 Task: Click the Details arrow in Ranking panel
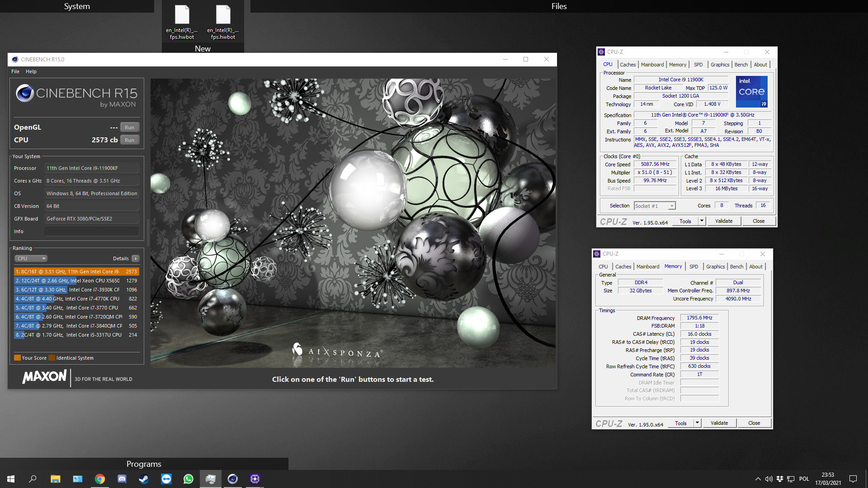click(x=135, y=258)
